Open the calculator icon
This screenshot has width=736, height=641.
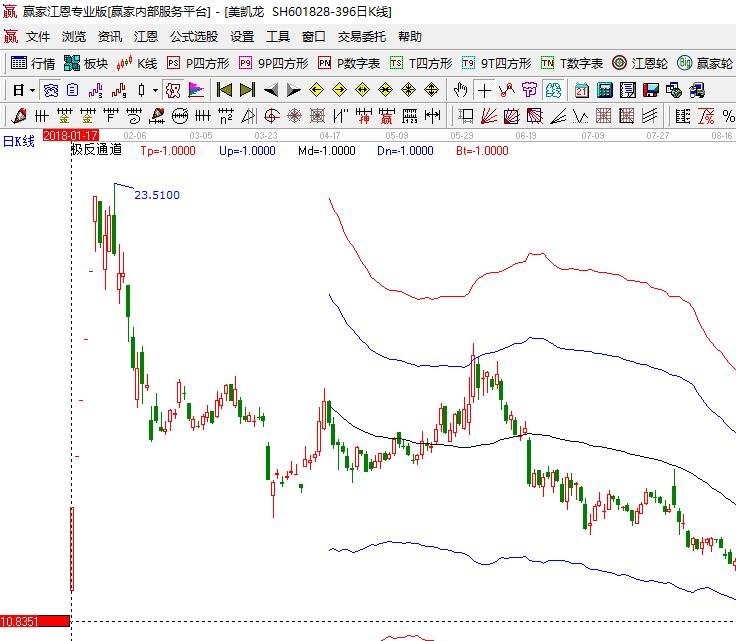pos(605,90)
